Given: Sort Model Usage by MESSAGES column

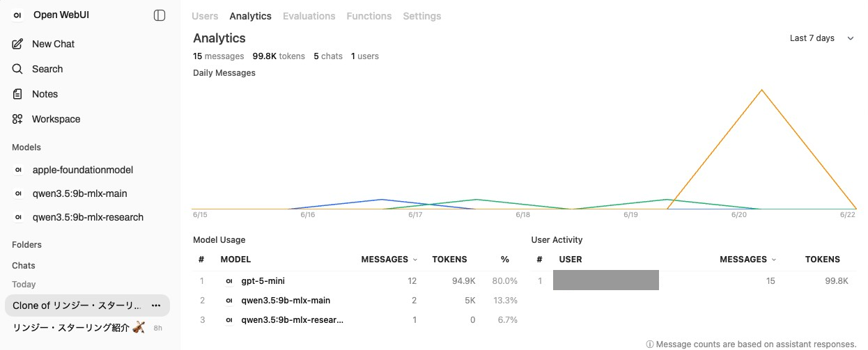Looking at the screenshot, I should [x=389, y=259].
